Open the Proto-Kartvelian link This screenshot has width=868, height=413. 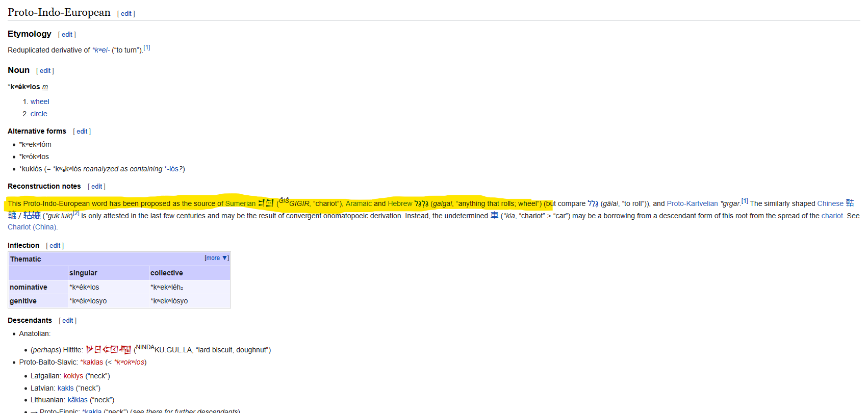[692, 203]
